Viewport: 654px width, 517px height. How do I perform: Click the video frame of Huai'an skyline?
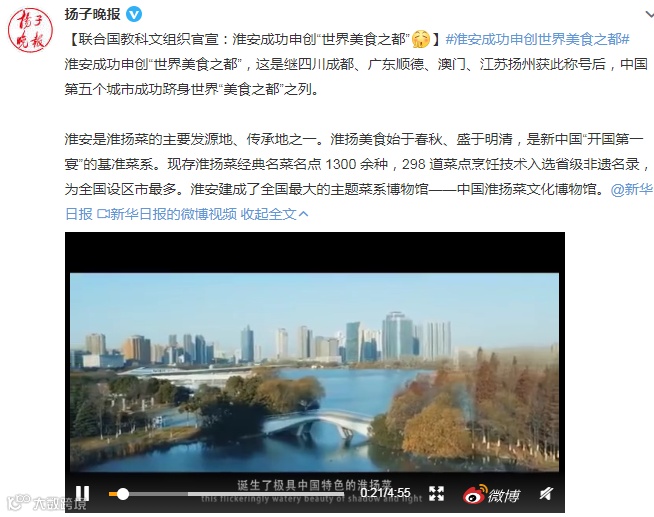[x=314, y=372]
